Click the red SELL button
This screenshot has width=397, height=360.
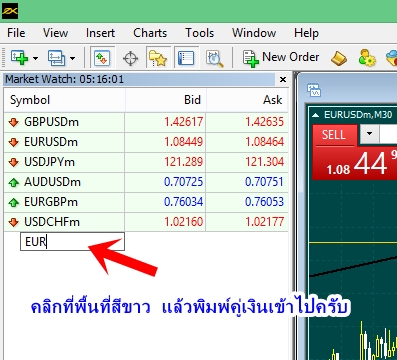(x=334, y=135)
